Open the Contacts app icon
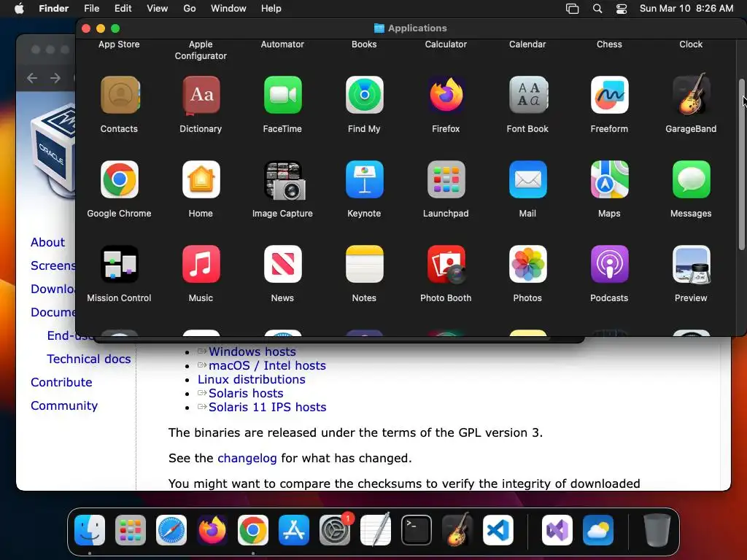747x560 pixels. tap(119, 95)
